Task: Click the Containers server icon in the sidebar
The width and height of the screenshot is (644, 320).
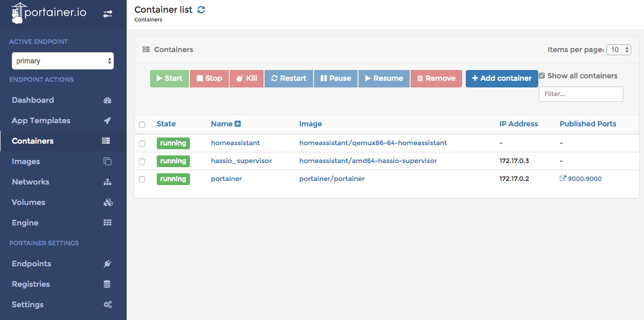Action: point(106,141)
